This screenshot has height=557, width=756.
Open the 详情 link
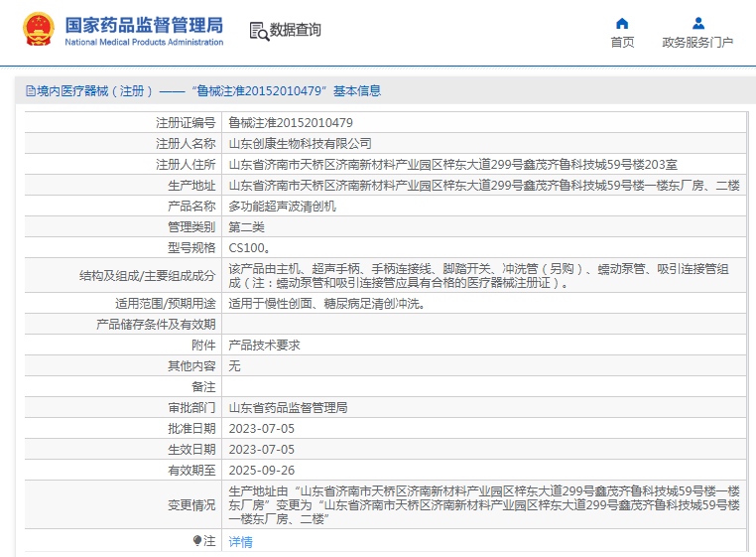coord(240,542)
